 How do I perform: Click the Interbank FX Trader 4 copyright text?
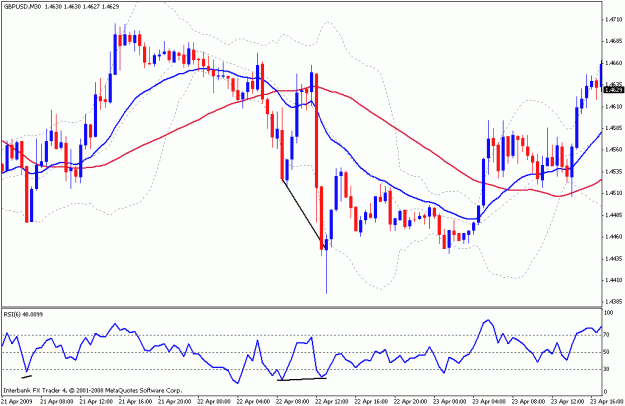pos(93,390)
